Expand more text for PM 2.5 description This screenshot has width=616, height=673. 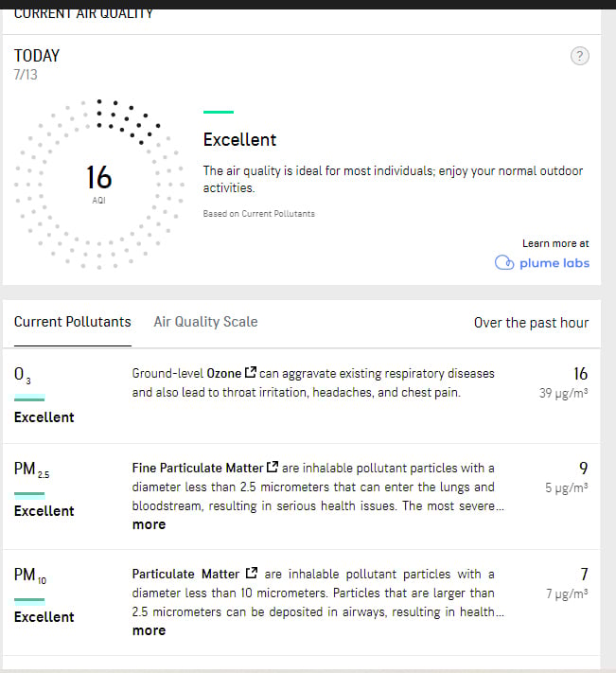coord(149,524)
